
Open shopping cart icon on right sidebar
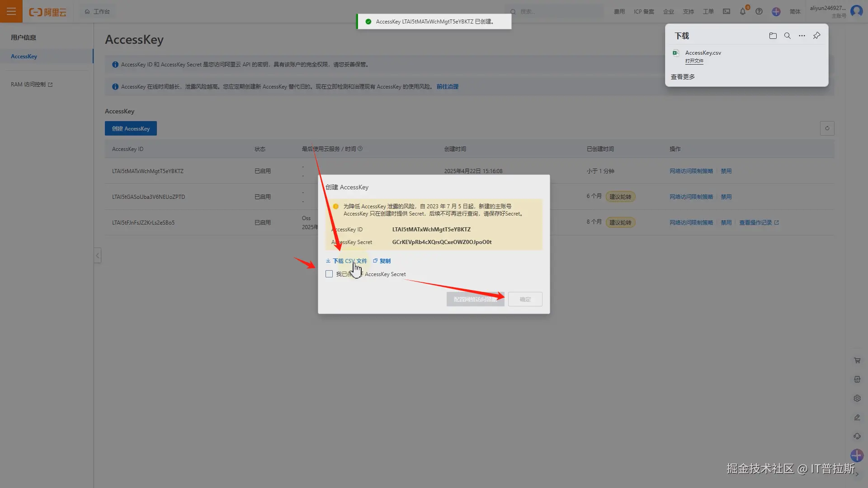[857, 361]
